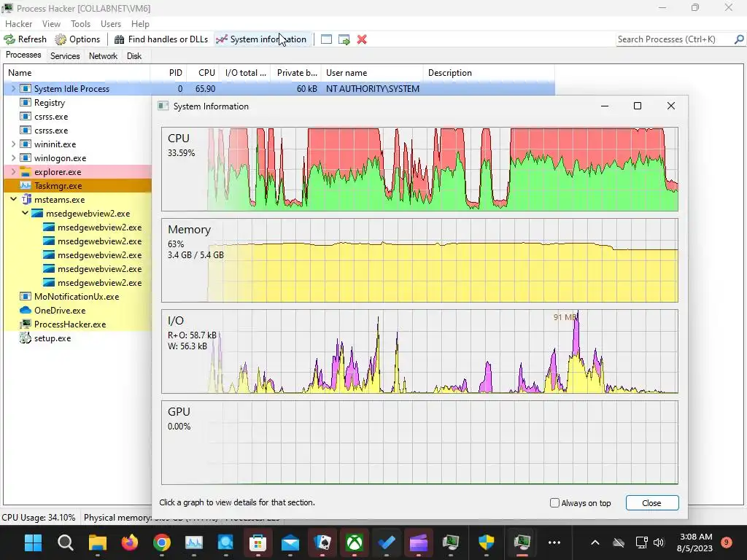Viewport: 747px width, 560px height.
Task: Open the Hacker menu
Action: point(18,24)
